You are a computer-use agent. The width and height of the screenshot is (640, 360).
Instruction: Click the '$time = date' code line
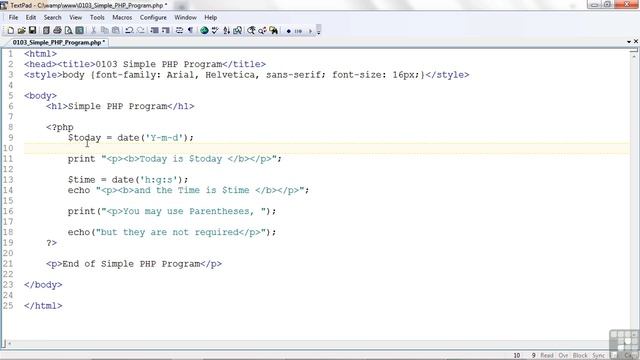tap(128, 180)
